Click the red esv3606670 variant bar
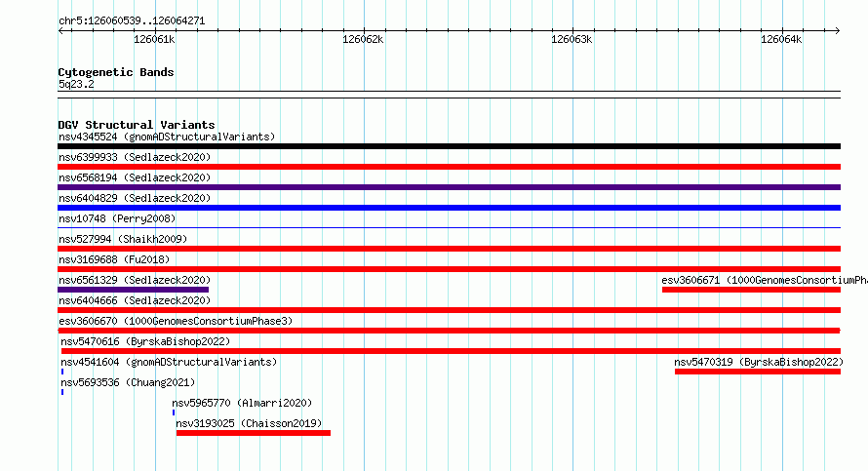868x471 pixels. pos(449,331)
